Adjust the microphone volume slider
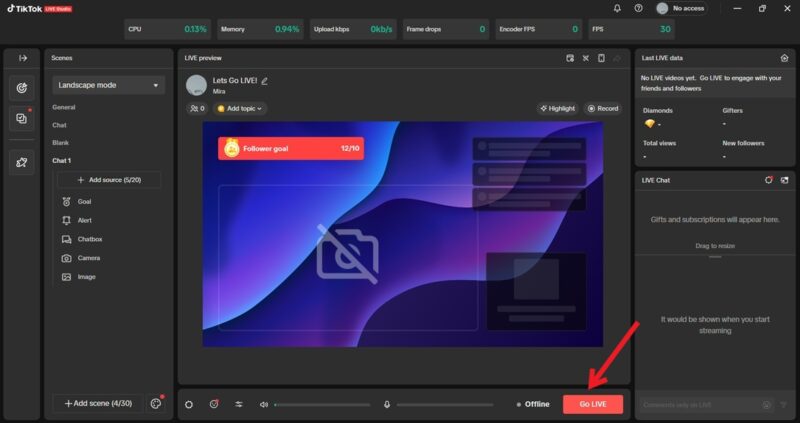Screen dimensions: 800x423 (x=445, y=405)
